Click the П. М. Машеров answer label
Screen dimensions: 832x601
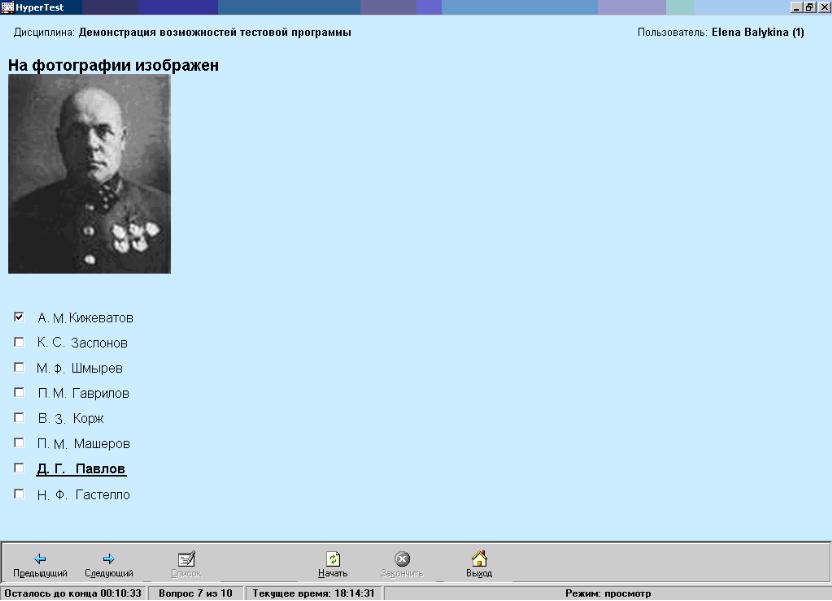84,443
